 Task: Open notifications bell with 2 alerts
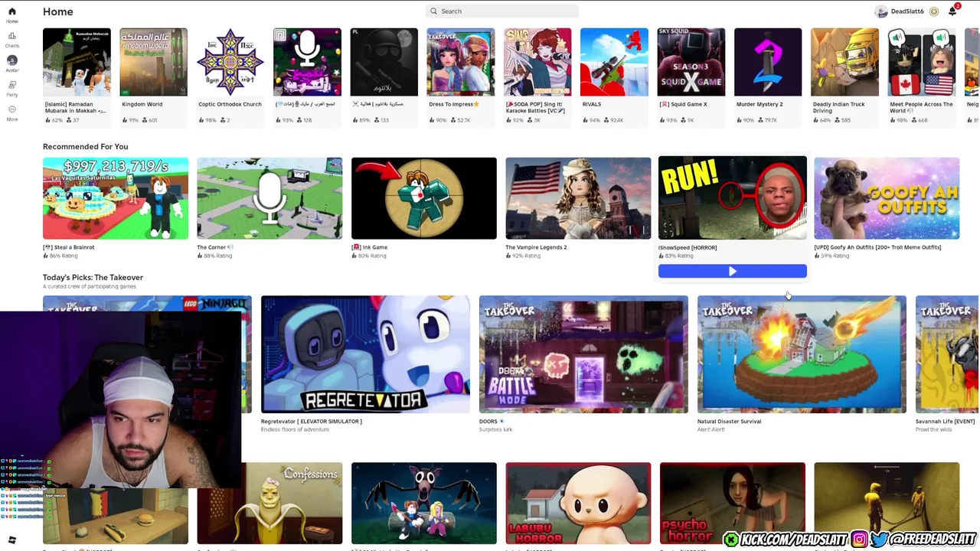point(952,11)
